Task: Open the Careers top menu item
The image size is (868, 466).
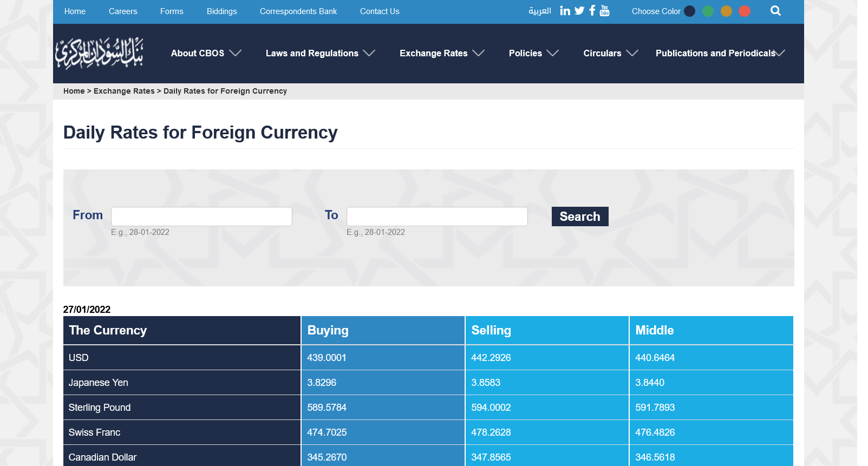Action: pos(123,11)
